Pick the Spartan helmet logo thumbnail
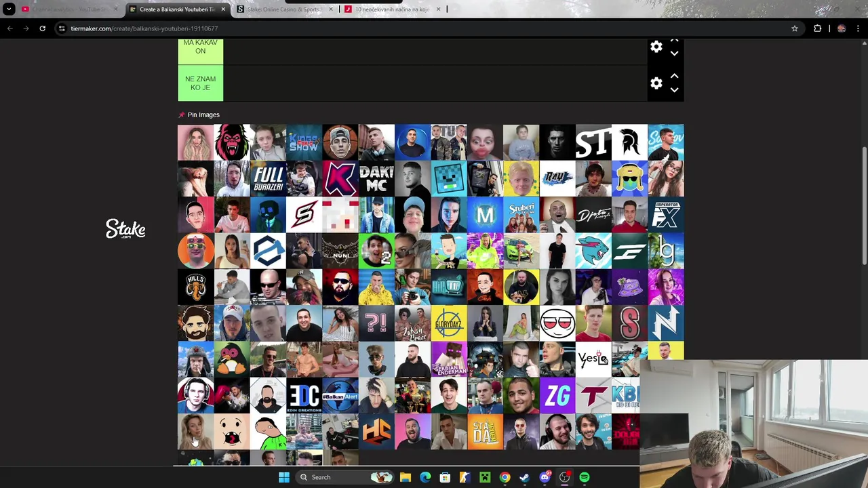The height and width of the screenshot is (488, 868). point(629,142)
